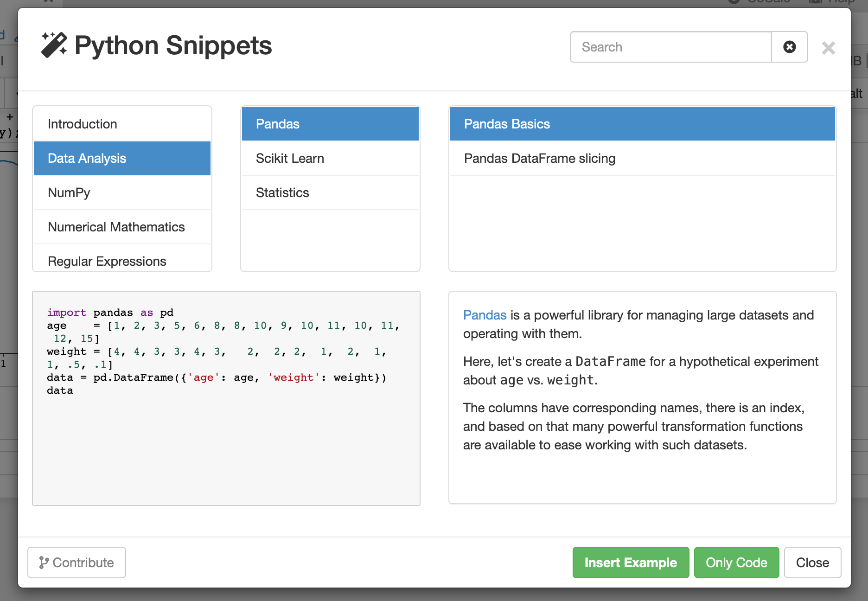Click the magic wand icon beside Python Snippets
Viewport: 868px width, 601px height.
point(54,45)
